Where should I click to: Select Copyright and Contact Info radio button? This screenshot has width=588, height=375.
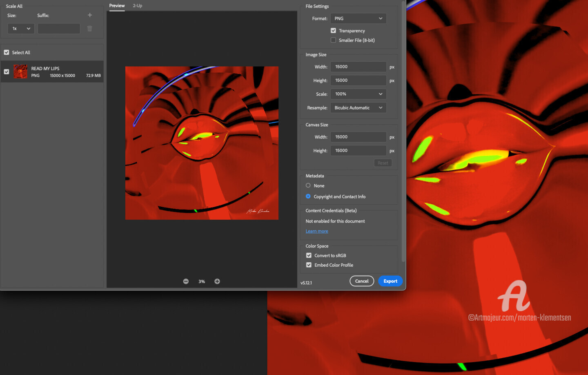308,196
